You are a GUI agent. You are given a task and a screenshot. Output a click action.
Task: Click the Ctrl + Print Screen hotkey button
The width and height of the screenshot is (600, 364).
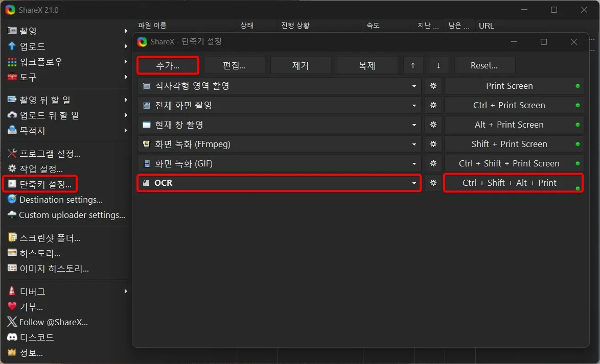514,106
